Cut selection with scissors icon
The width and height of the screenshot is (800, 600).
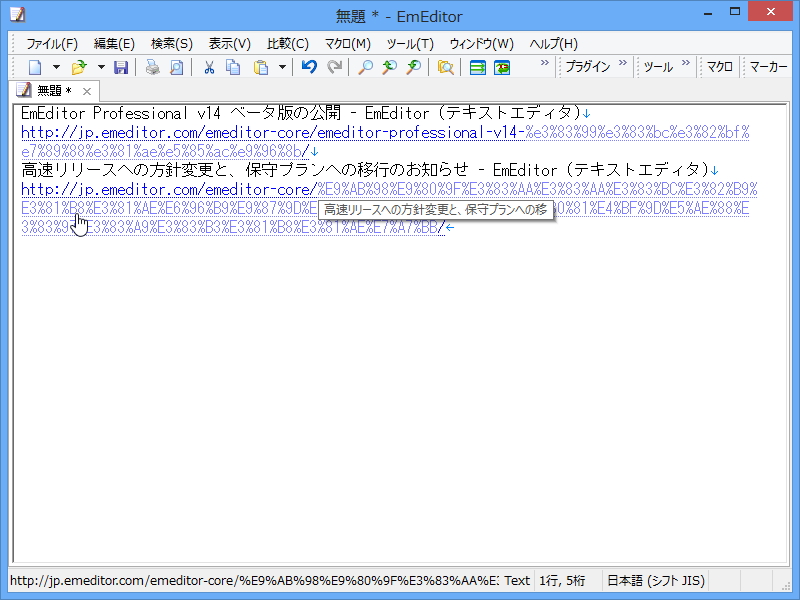tap(209, 67)
